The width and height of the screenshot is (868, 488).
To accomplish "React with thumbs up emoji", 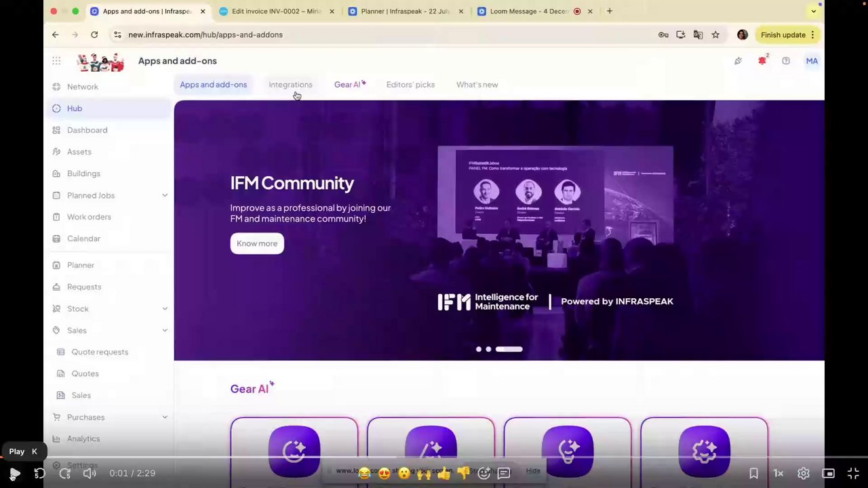I will click(x=444, y=473).
